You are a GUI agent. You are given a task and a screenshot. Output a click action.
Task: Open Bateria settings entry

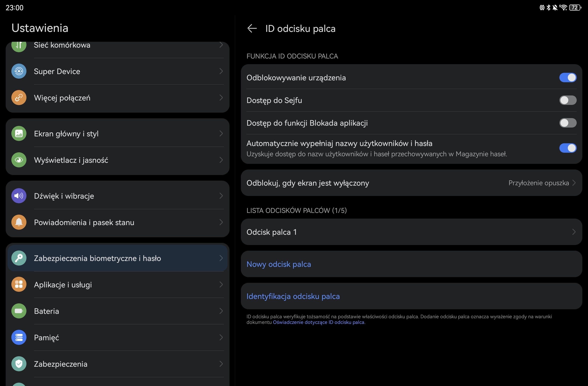[117, 311]
